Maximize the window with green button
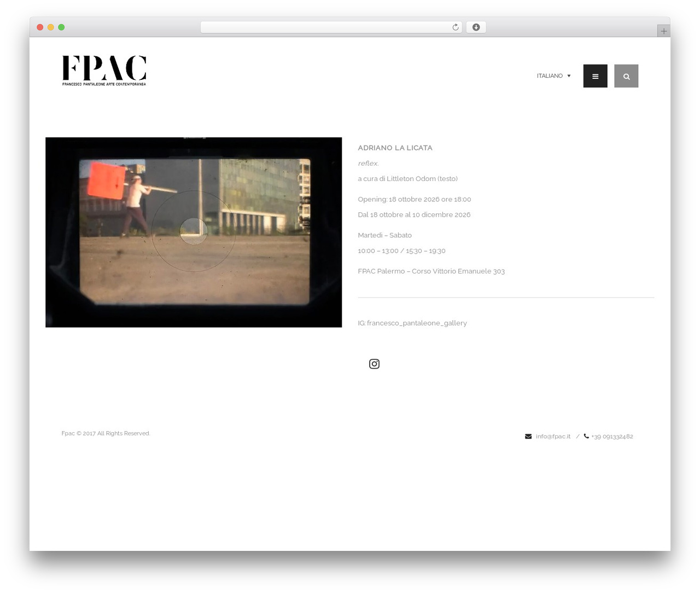700x593 pixels. point(61,27)
